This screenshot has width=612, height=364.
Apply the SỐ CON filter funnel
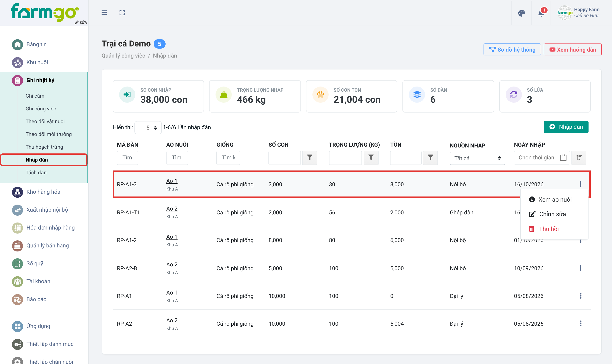[x=309, y=157]
